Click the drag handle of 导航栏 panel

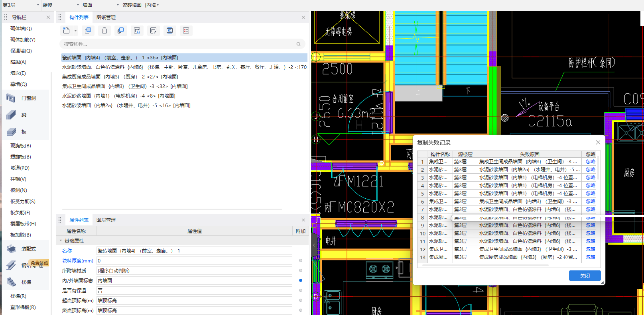click(x=6, y=18)
